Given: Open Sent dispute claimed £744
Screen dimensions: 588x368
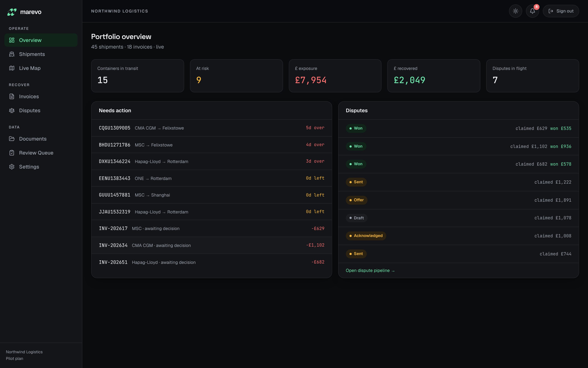Looking at the screenshot, I should click(x=458, y=254).
